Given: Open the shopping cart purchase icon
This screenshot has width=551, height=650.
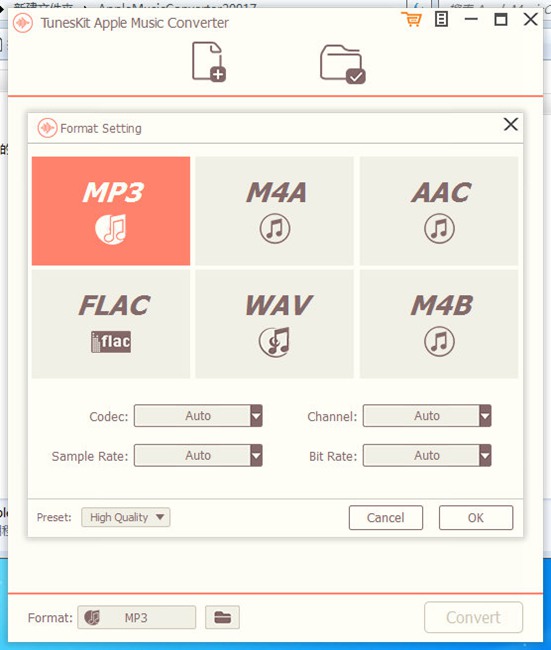Looking at the screenshot, I should [411, 19].
